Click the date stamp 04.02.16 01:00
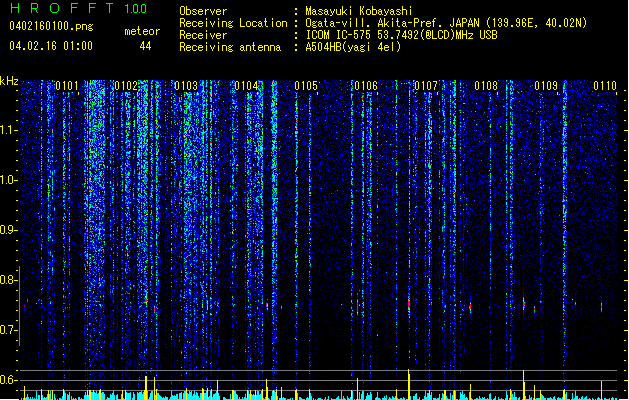This screenshot has height=400, width=629. coord(51,46)
